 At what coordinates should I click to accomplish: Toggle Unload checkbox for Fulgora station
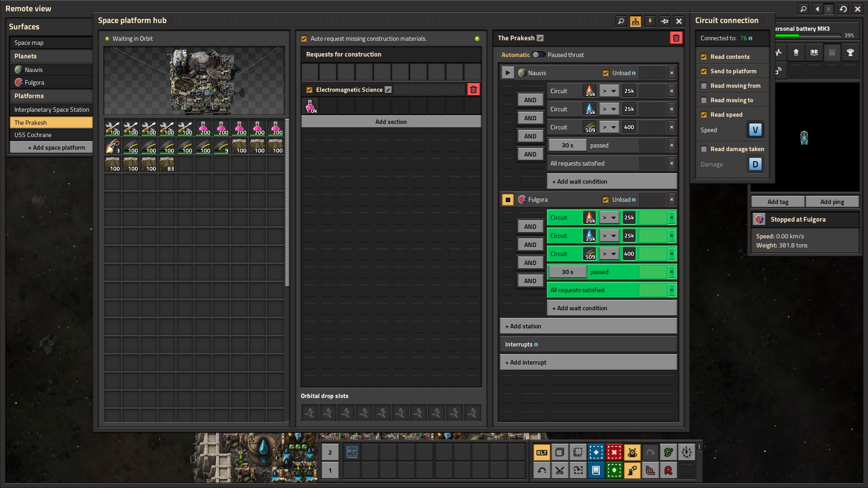click(606, 200)
